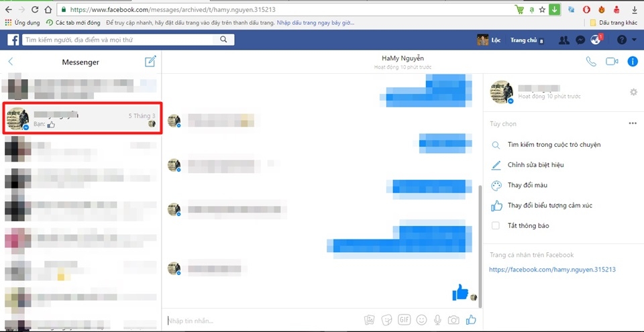
Task: Attach a photo to message
Action: (x=370, y=320)
